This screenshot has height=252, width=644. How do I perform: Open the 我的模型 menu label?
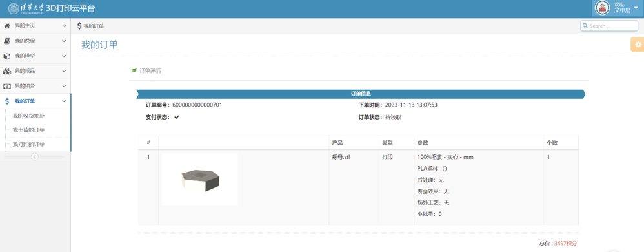25,56
